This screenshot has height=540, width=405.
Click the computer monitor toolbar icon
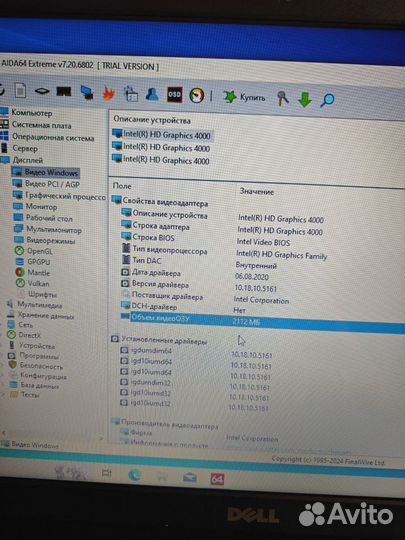[87, 92]
